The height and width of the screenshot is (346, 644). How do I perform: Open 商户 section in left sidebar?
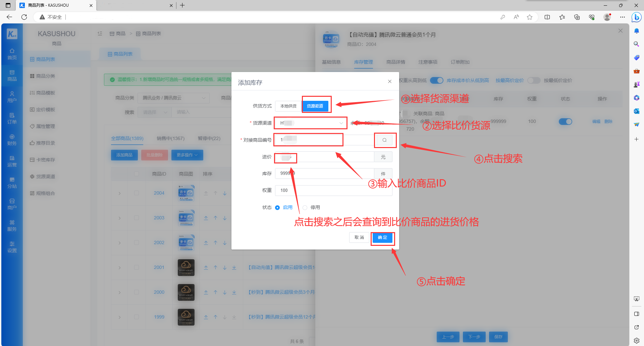(x=12, y=204)
